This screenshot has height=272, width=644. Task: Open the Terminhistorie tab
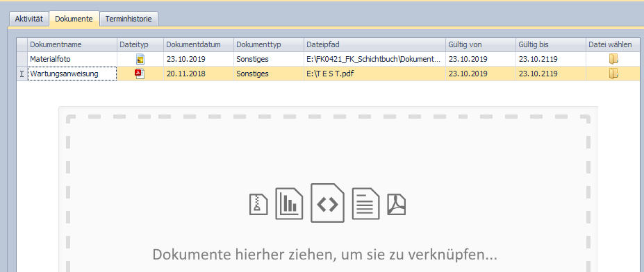click(129, 19)
